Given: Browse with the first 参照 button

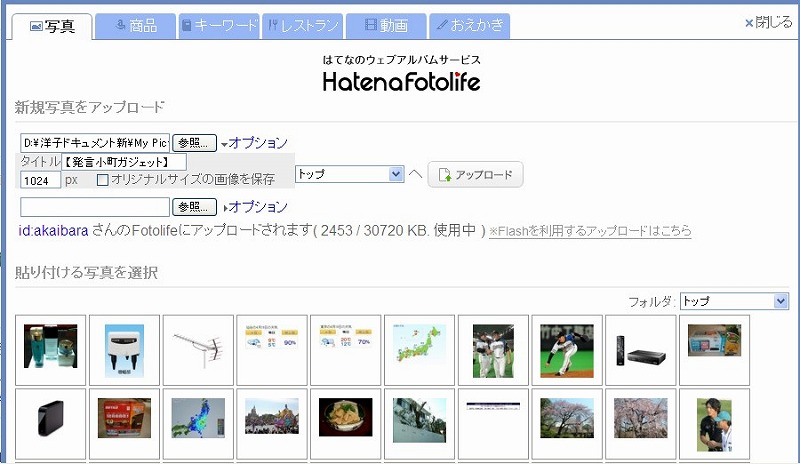Looking at the screenshot, I should click(194, 143).
